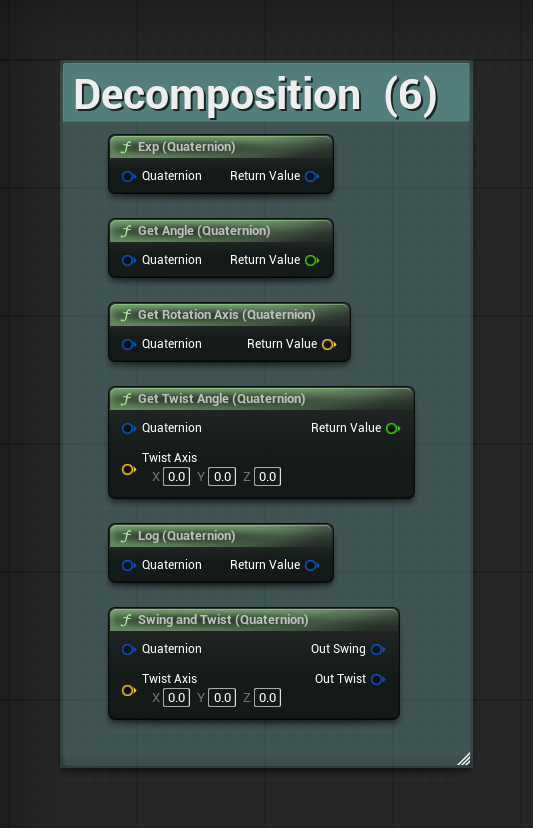Image resolution: width=533 pixels, height=828 pixels.
Task: Select Get Twist Angle (Quaternion) node header
Action: [x=261, y=399]
